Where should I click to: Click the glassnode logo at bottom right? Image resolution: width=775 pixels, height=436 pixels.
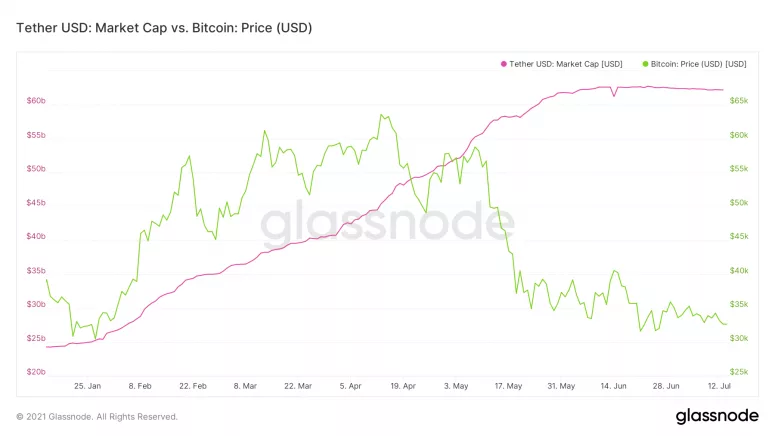[x=717, y=416]
